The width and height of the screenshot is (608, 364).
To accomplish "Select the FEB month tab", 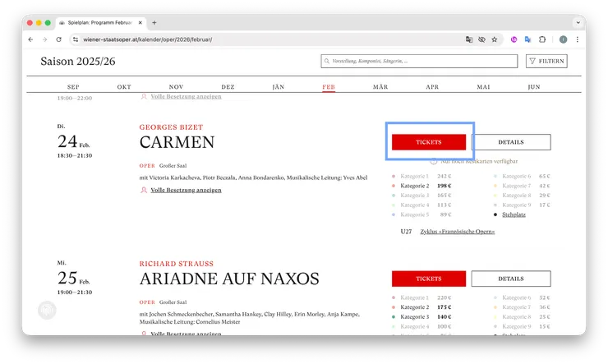I will pyautogui.click(x=329, y=87).
